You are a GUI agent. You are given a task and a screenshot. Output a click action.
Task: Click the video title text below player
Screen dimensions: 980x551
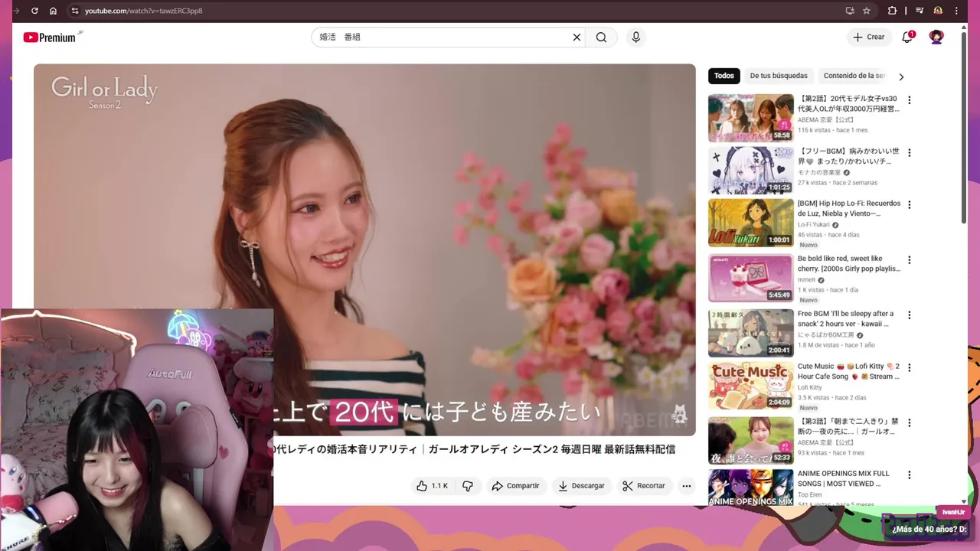pyautogui.click(x=475, y=450)
